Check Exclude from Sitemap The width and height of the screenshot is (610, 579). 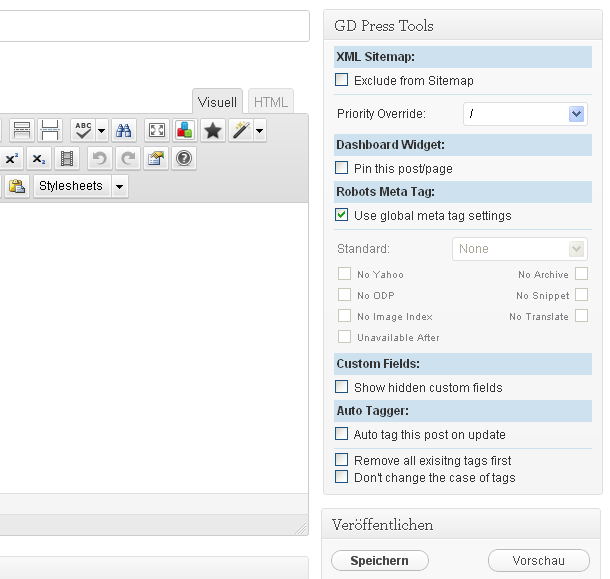tap(342, 80)
